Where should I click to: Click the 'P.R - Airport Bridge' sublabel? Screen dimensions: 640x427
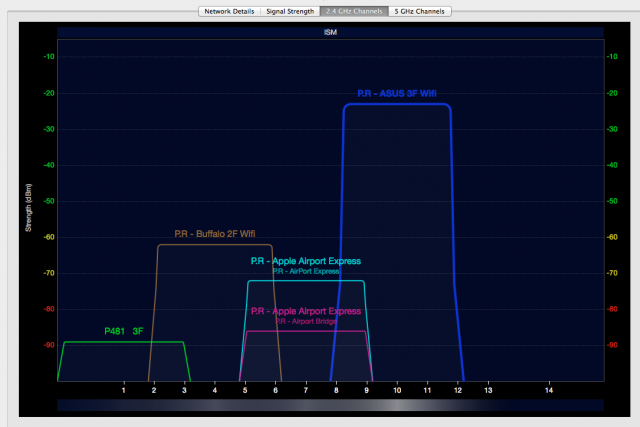[x=306, y=321]
